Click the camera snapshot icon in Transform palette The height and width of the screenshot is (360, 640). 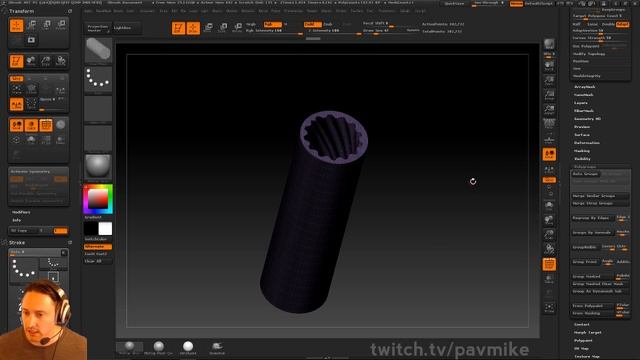(31, 40)
